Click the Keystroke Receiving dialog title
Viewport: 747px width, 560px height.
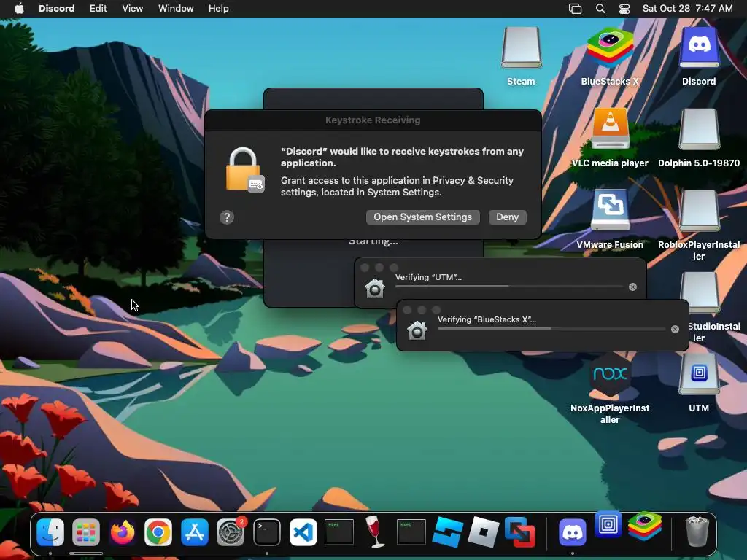coord(373,120)
